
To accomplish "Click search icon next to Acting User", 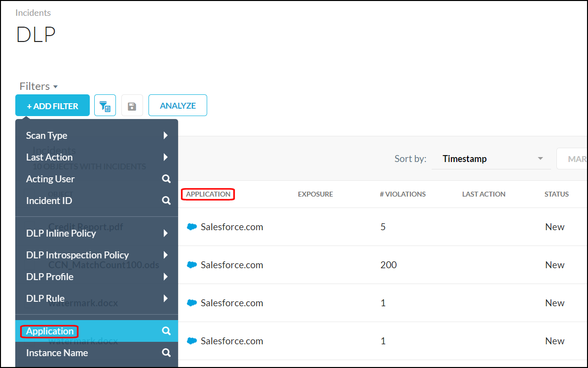I will [x=166, y=179].
